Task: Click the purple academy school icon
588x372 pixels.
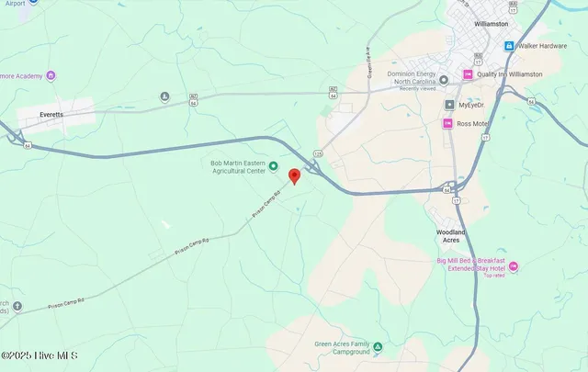Action: [51, 75]
